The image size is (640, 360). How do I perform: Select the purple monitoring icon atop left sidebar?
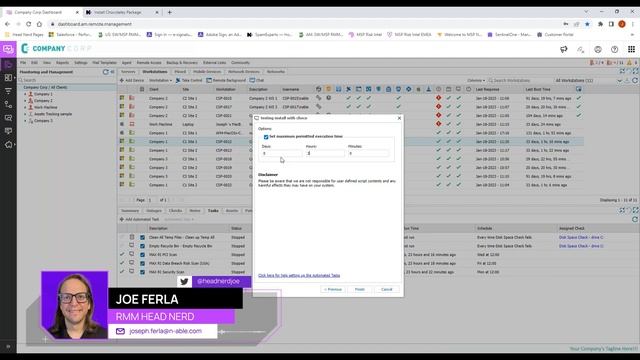(x=8, y=49)
